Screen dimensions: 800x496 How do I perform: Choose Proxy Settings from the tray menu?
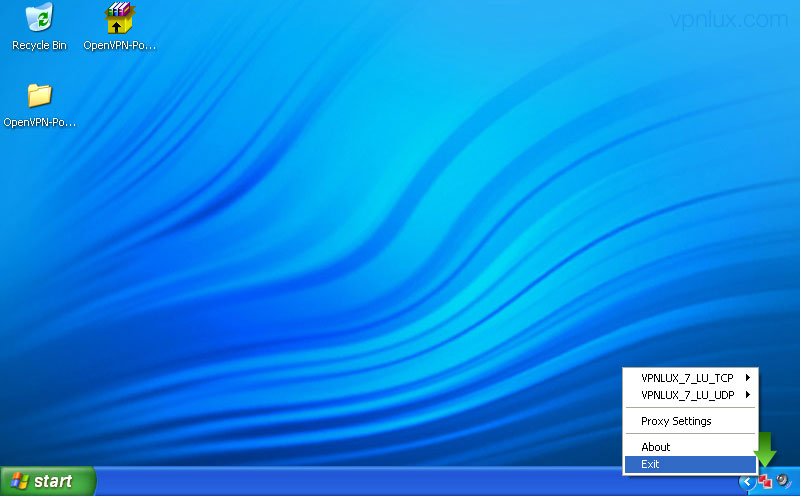tap(690, 421)
